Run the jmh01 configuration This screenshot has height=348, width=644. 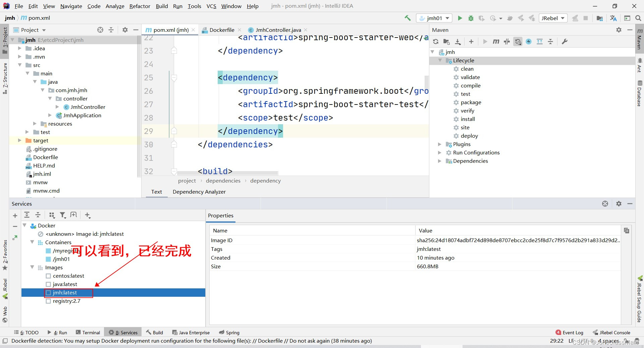[x=460, y=18]
